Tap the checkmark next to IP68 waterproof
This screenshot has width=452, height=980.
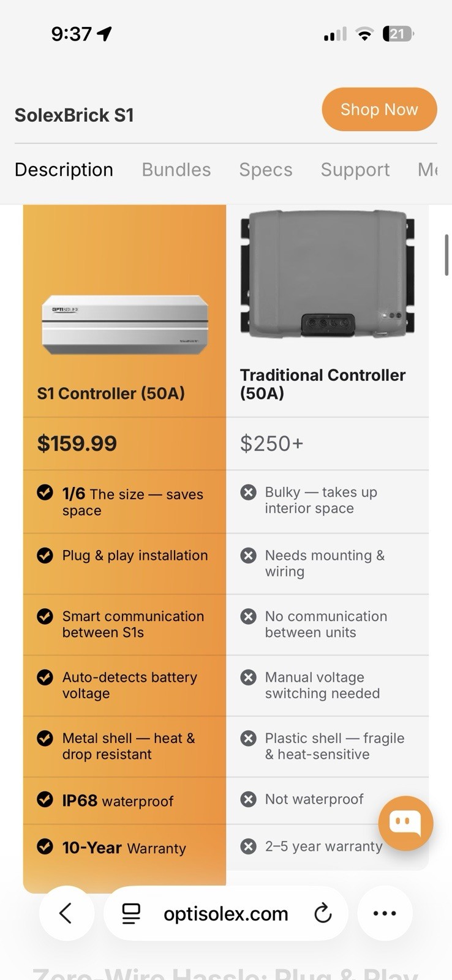tap(45, 799)
